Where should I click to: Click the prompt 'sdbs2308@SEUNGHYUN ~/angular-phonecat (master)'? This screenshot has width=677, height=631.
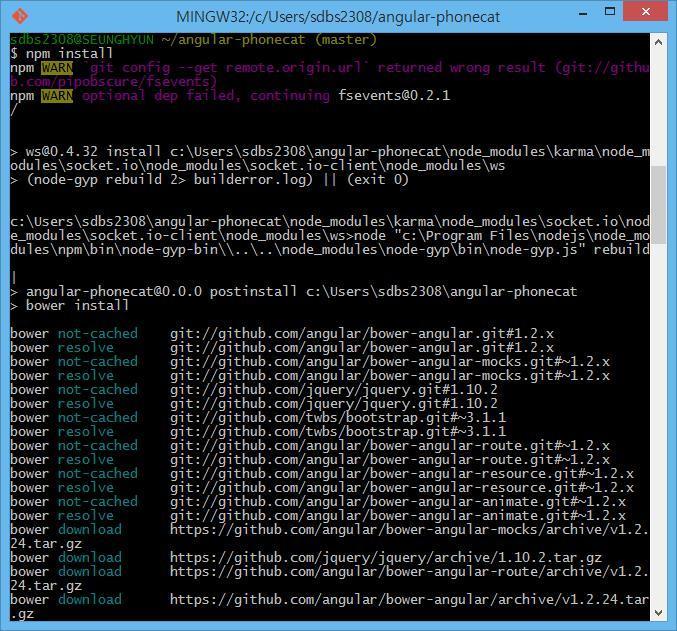[x=193, y=40]
